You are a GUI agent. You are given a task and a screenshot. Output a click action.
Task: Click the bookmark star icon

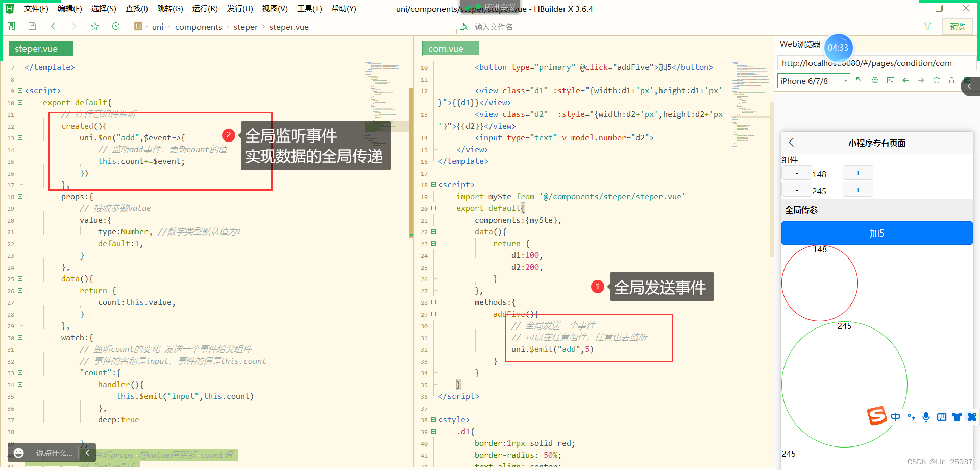click(95, 26)
